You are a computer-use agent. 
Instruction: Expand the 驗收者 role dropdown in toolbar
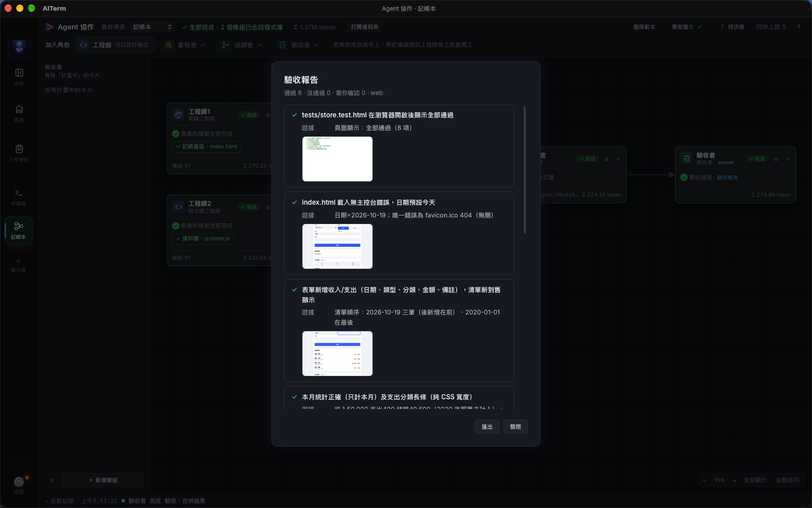tap(299, 45)
